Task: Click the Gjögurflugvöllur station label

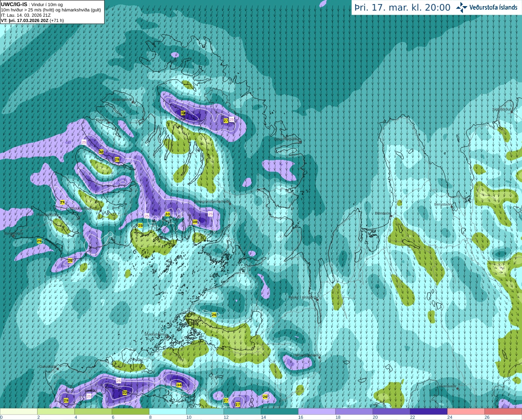Action: (287, 139)
